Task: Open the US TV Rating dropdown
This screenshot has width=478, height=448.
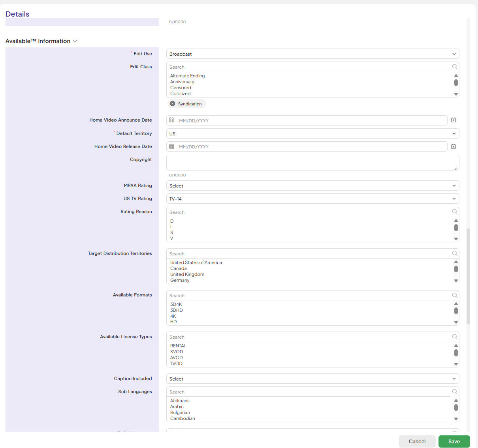Action: (312, 199)
